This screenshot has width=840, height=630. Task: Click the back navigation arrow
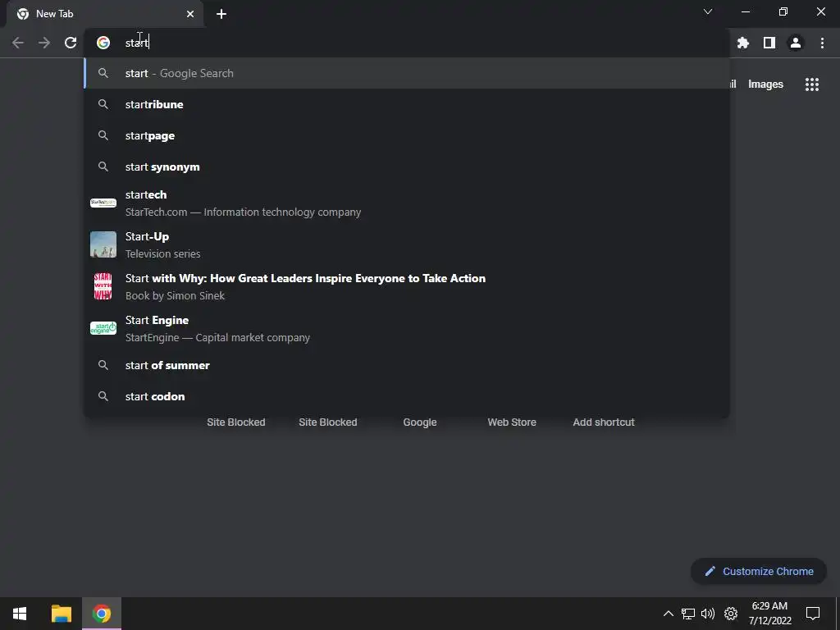click(x=18, y=43)
